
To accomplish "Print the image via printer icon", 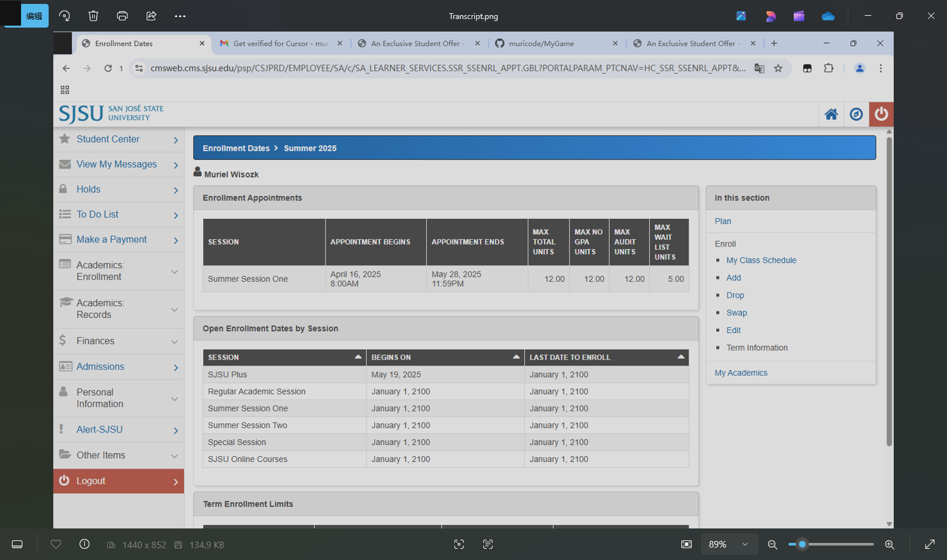I will coord(122,16).
